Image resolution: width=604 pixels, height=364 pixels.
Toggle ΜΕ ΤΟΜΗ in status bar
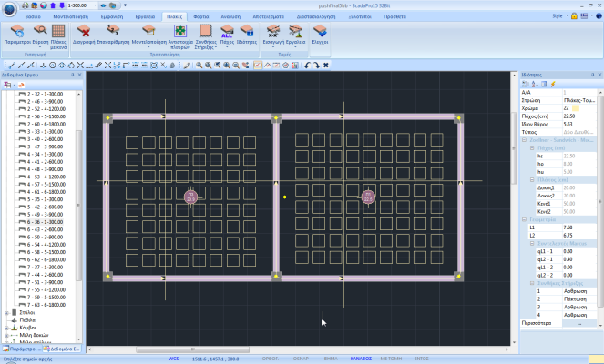pyautogui.click(x=391, y=359)
